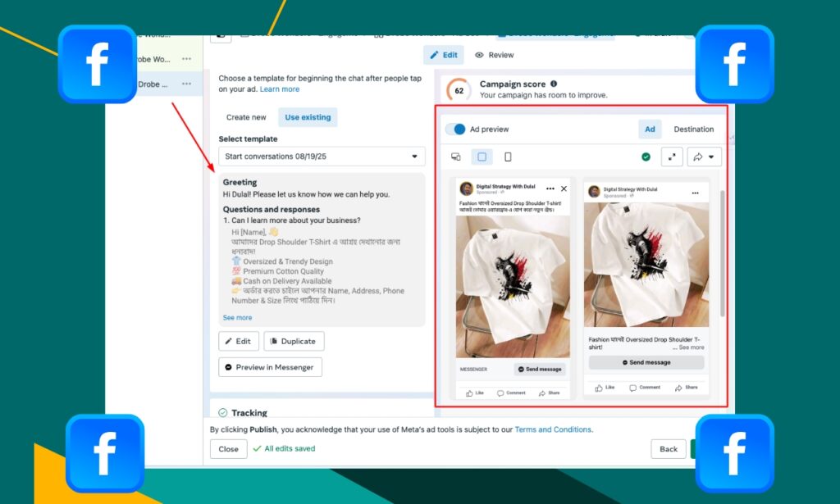Select the Use existing tab

308,117
